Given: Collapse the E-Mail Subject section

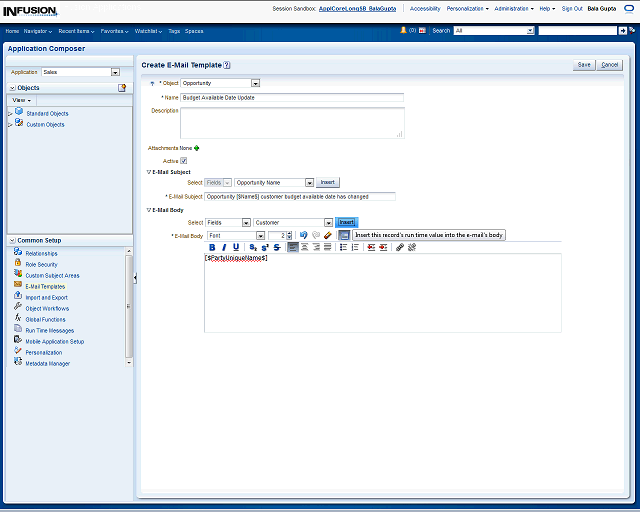Looking at the screenshot, I should pyautogui.click(x=149, y=172).
